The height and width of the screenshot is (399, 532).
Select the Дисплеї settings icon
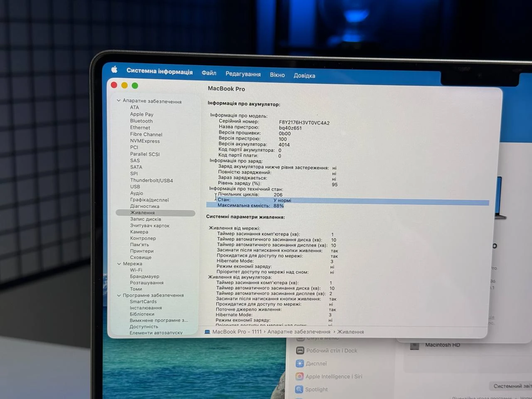click(299, 363)
